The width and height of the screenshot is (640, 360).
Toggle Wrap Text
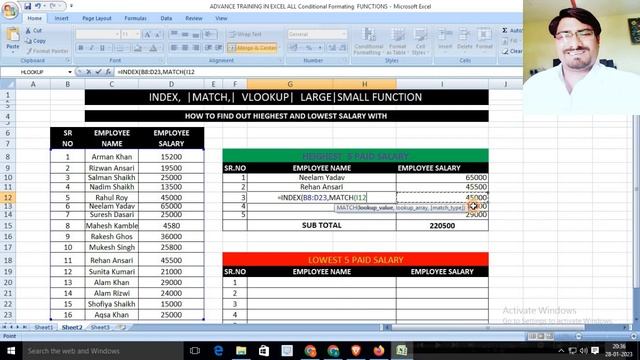[x=245, y=34]
